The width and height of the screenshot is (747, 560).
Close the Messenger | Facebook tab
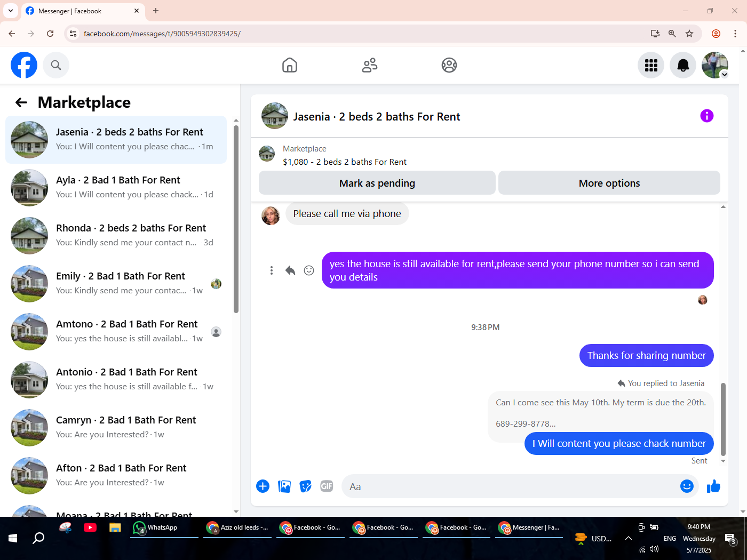pyautogui.click(x=137, y=11)
